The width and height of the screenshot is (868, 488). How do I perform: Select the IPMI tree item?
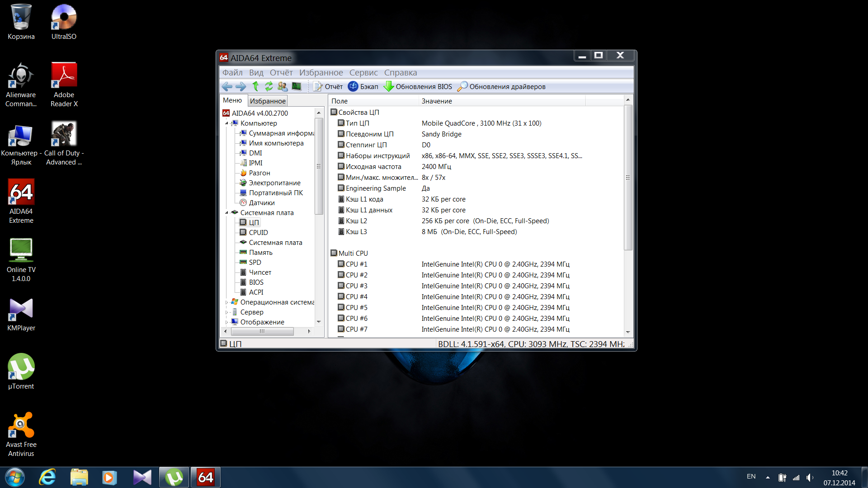tap(251, 163)
